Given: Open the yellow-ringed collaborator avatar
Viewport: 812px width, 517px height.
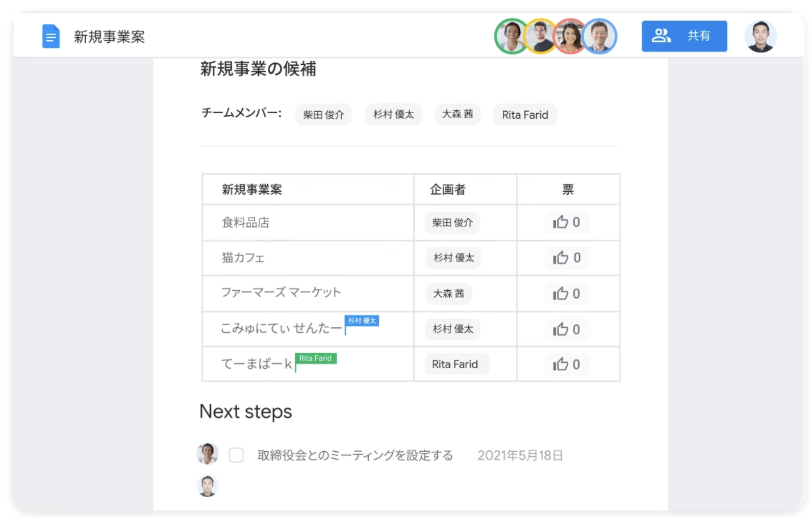Looking at the screenshot, I should (540, 36).
